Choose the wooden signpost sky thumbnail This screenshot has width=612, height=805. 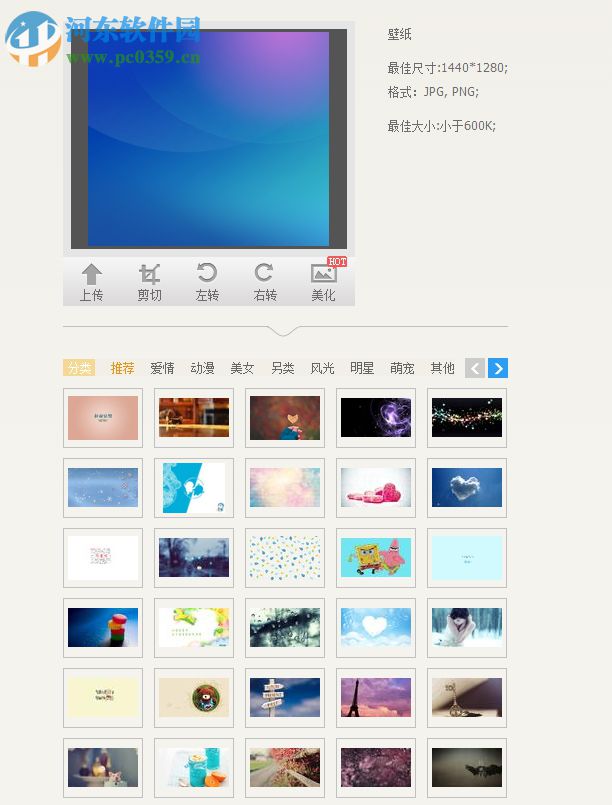(x=285, y=697)
